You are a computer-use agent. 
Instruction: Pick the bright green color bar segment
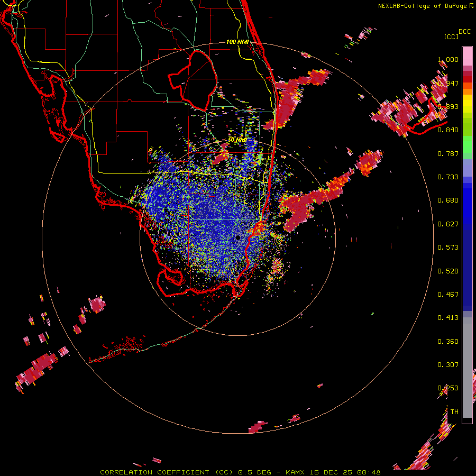tap(467, 144)
